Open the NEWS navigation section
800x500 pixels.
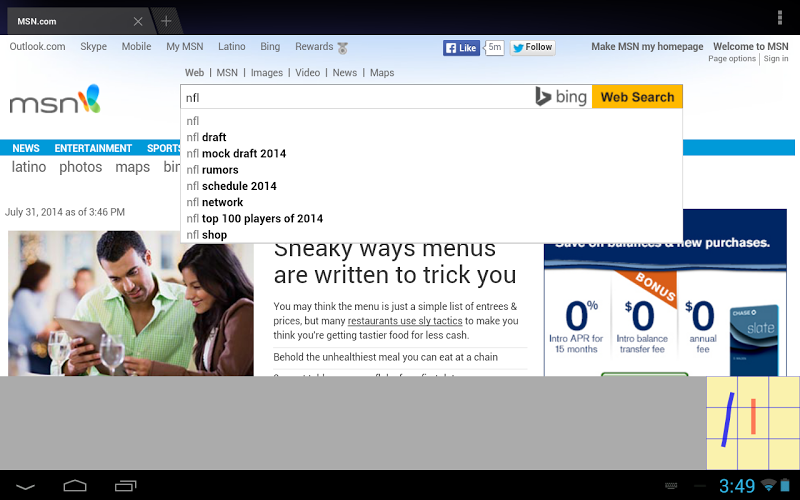(x=26, y=148)
